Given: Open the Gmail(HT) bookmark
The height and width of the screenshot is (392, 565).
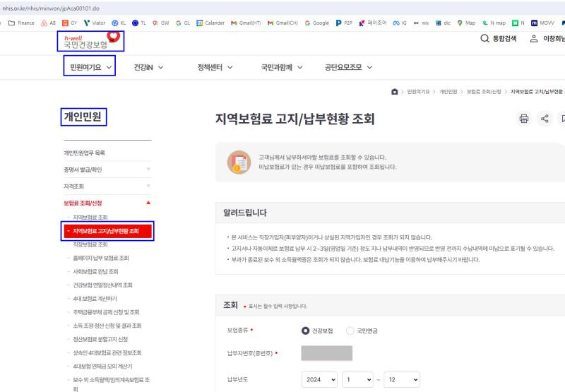Looking at the screenshot, I should (246, 23).
